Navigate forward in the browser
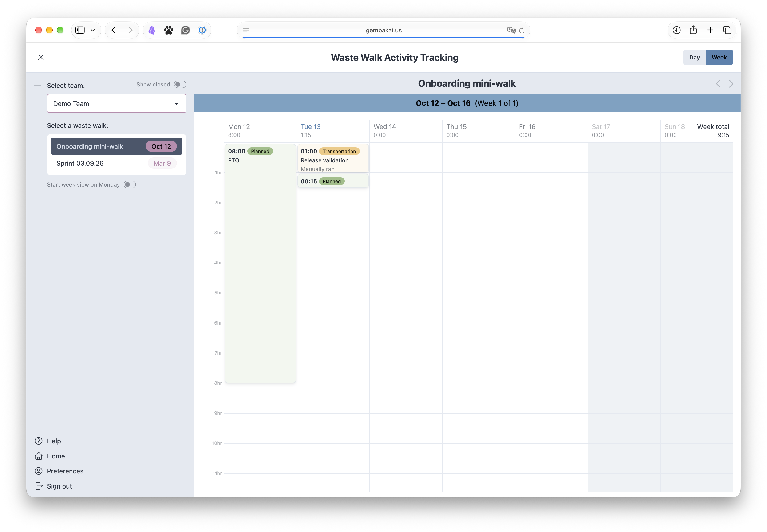Screen dimensions: 767x532 (x=130, y=30)
